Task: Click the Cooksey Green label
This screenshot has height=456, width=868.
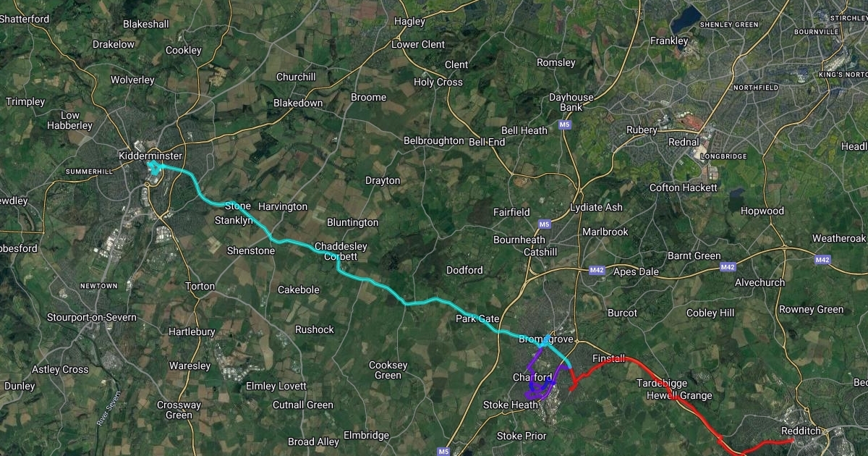Action: (388, 370)
